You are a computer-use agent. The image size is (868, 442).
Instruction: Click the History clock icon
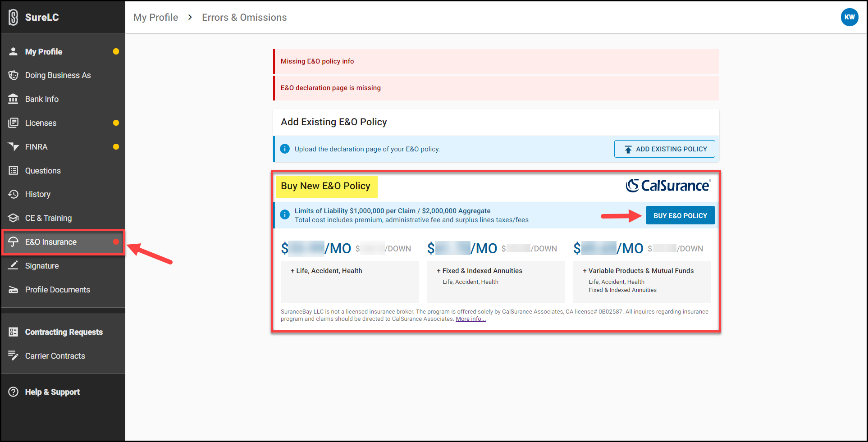14,194
